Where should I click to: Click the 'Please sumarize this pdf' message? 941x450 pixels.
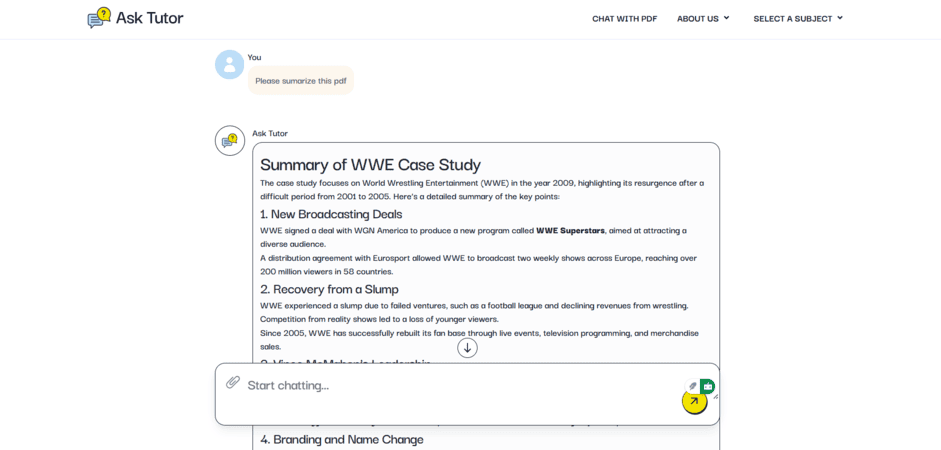(x=301, y=81)
